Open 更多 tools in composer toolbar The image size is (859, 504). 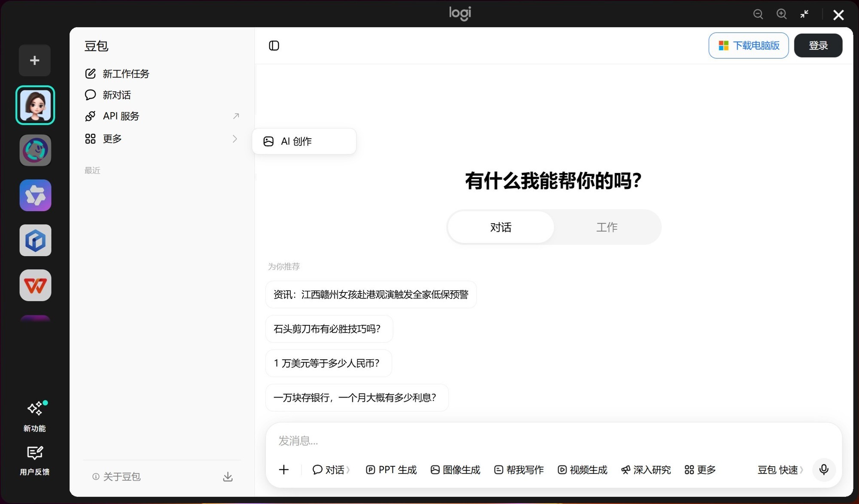(x=700, y=470)
